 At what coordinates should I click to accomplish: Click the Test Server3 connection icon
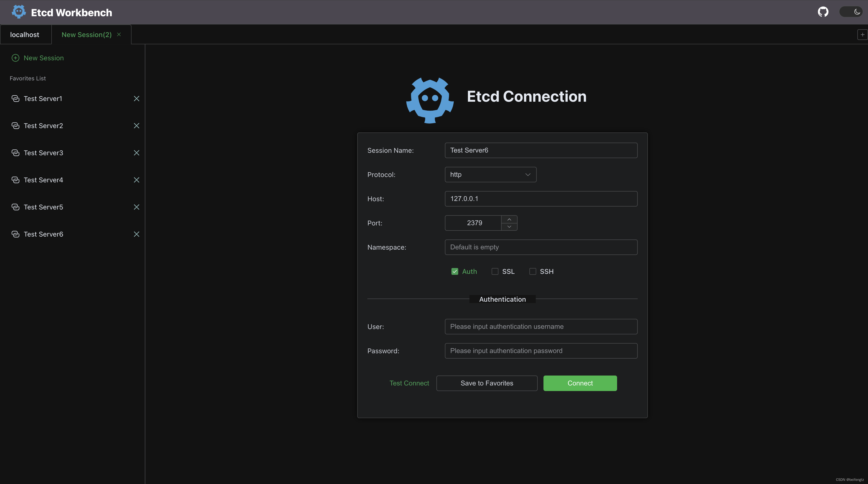[15, 153]
